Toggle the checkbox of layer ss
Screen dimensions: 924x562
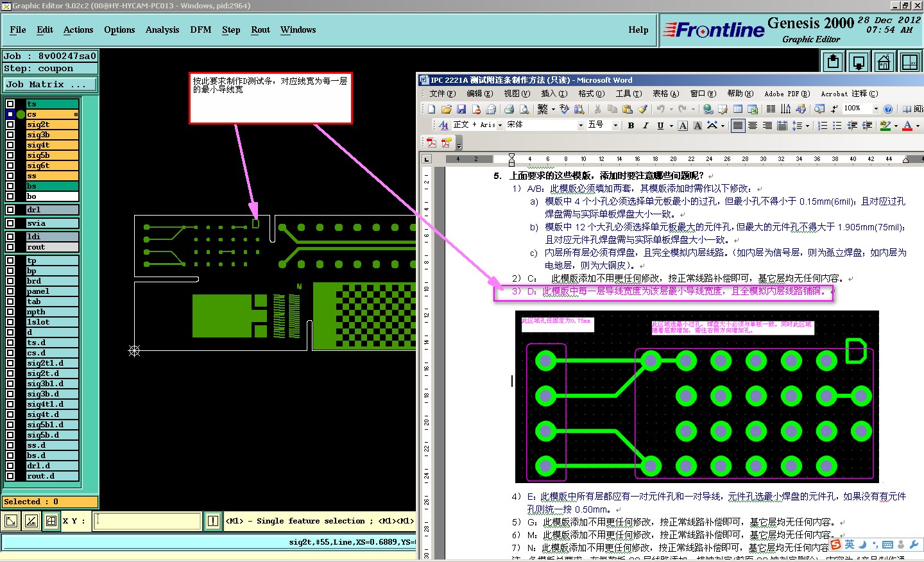pyautogui.click(x=10, y=176)
